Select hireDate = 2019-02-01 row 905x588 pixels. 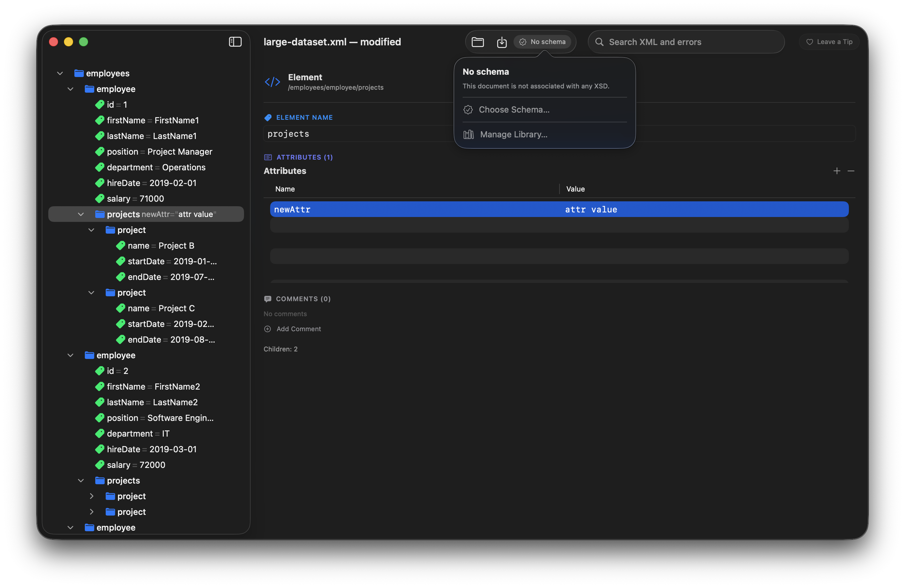point(146,183)
